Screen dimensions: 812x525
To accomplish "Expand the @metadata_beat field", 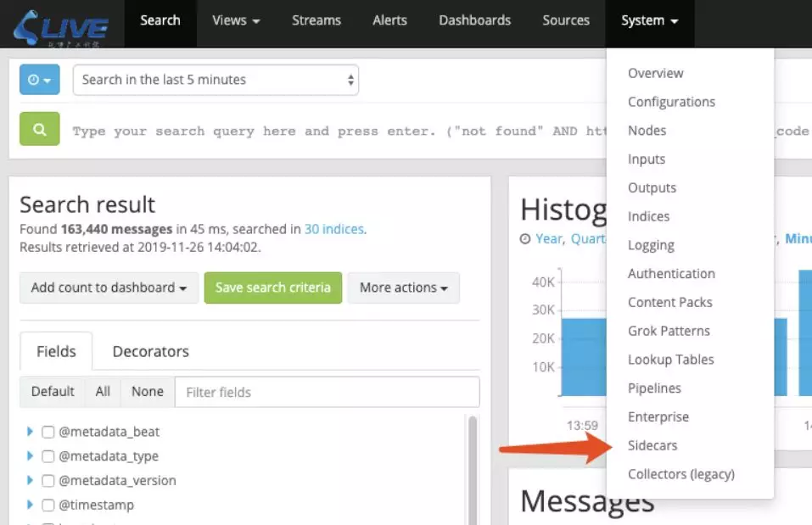I will coord(30,432).
